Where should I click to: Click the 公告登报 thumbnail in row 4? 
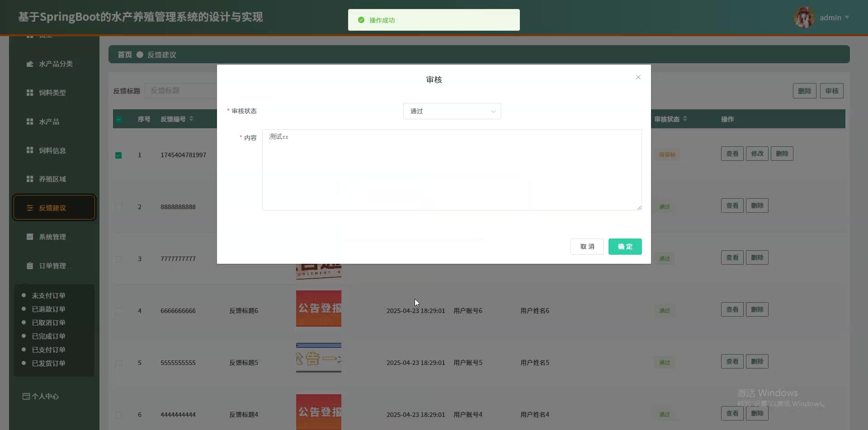(318, 308)
